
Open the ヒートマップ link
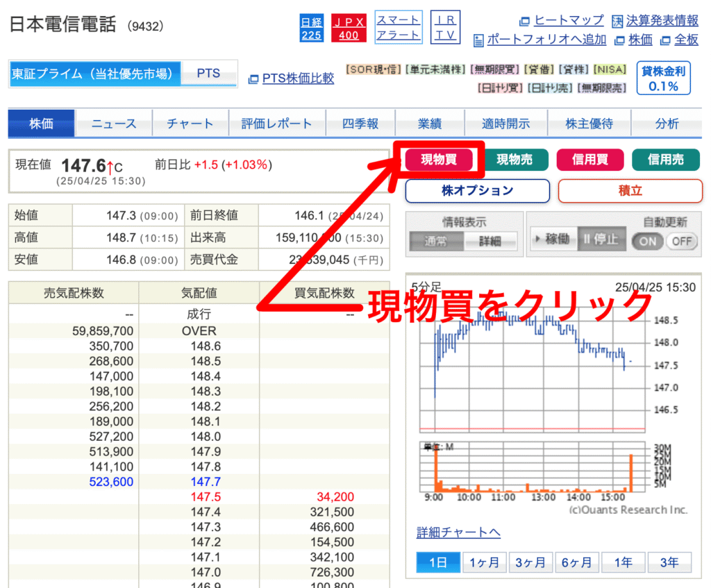click(569, 20)
